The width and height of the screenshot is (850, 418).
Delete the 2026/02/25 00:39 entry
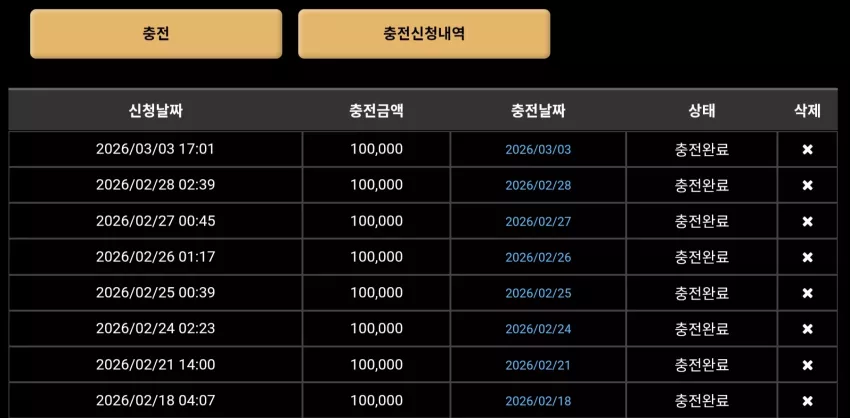coord(807,293)
